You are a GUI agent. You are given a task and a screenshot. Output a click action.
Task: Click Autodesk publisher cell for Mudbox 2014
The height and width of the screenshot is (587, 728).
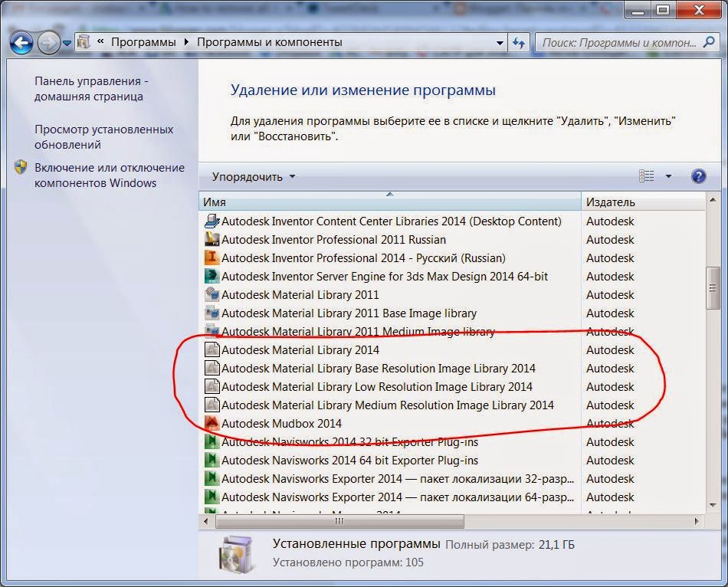point(610,424)
